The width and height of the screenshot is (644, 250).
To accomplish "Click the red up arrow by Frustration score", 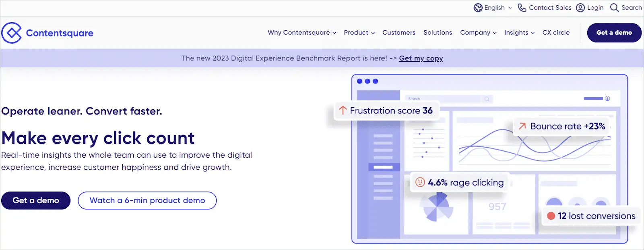I will [343, 110].
